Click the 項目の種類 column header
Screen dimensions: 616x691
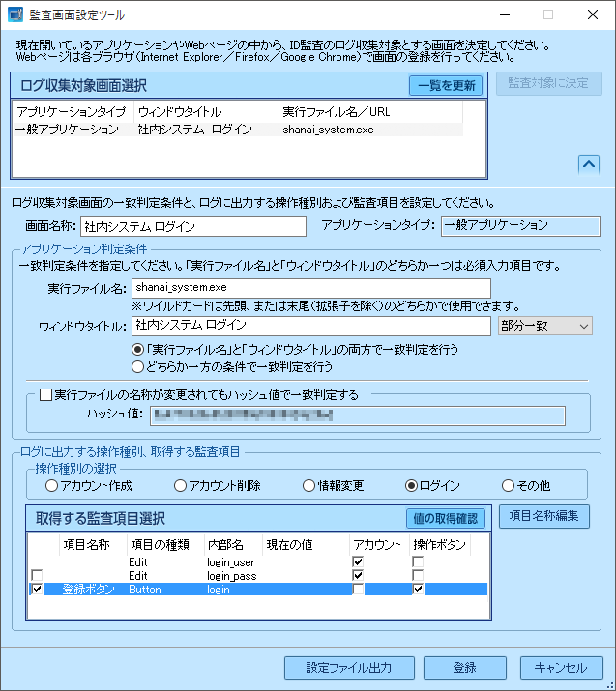[x=165, y=545]
